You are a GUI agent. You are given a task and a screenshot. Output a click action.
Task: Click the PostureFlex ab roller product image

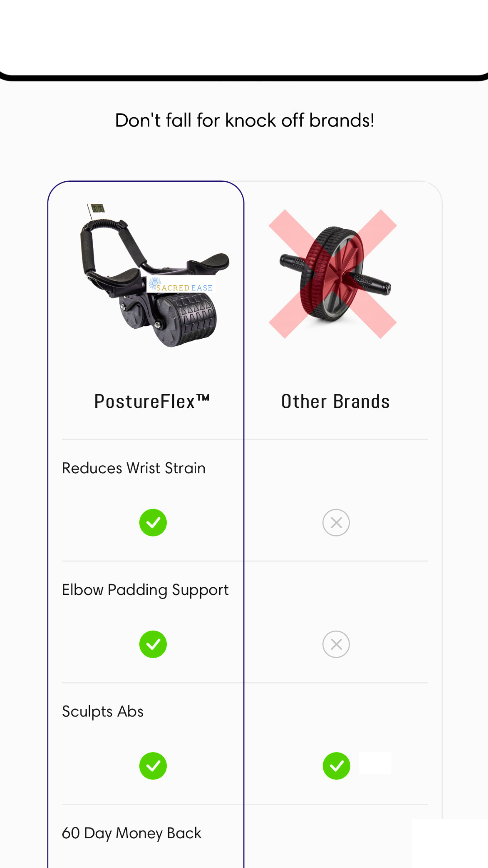coord(154,276)
